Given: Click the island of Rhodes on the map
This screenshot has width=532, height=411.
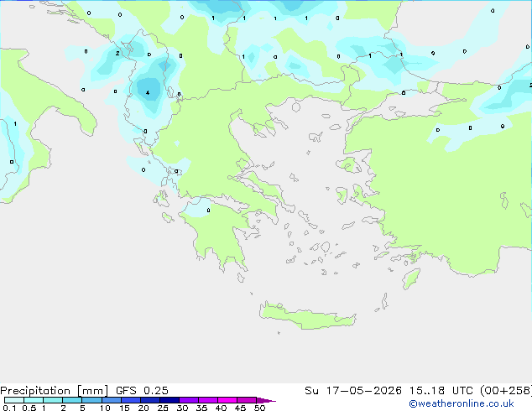Looking at the screenshot, I should (x=411, y=278).
